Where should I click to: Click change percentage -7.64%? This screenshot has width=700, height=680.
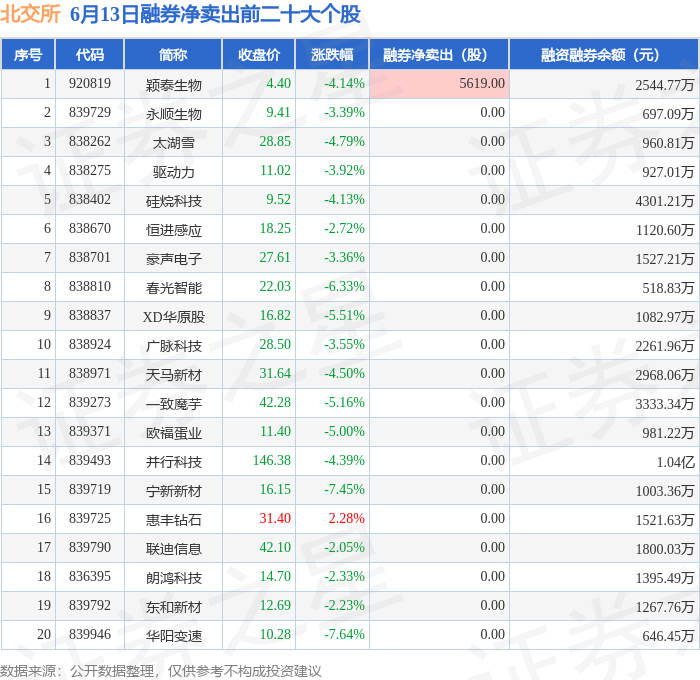(x=344, y=635)
